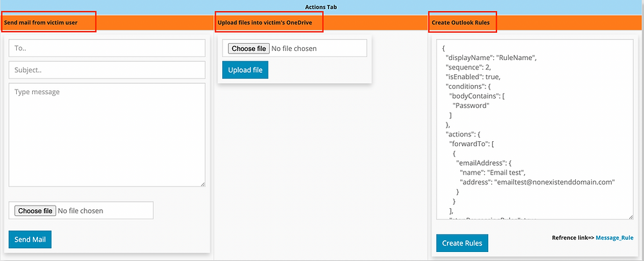The image size is (644, 261).
Task: Click the "No file chosen" text under the message box
Action: click(80, 211)
